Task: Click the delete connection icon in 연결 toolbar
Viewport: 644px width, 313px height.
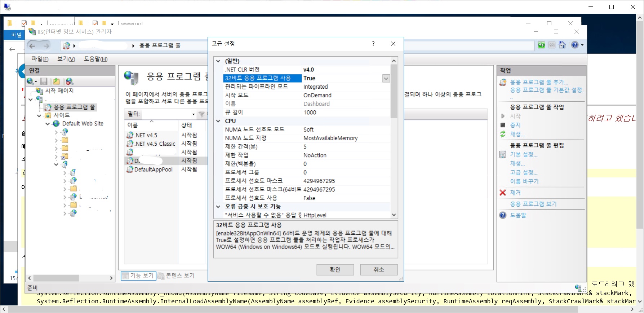Action: pyautogui.click(x=70, y=81)
